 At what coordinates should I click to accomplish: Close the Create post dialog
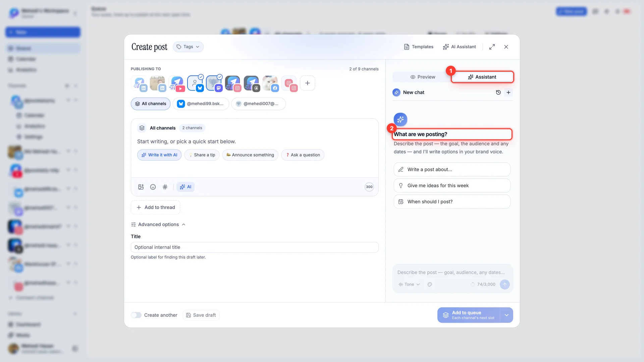(x=506, y=47)
